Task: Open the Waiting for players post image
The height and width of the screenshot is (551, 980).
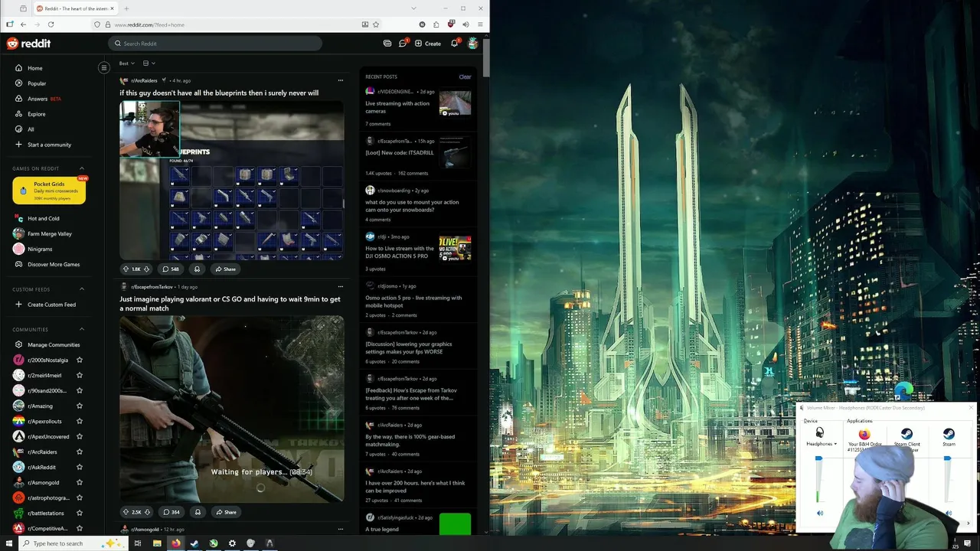Action: 231,409
